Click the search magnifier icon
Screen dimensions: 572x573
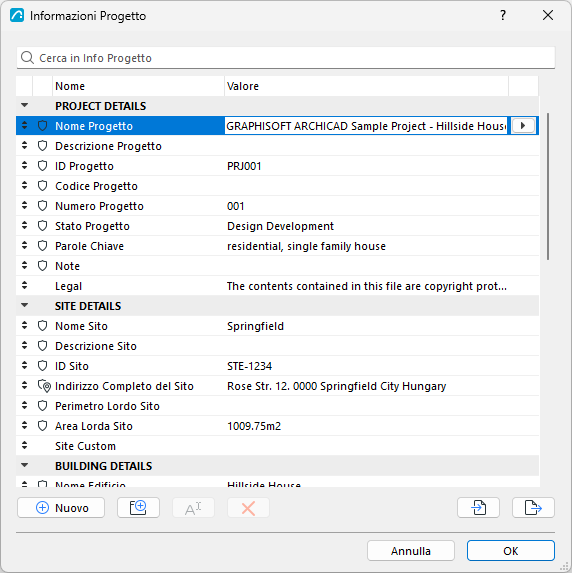tap(27, 58)
